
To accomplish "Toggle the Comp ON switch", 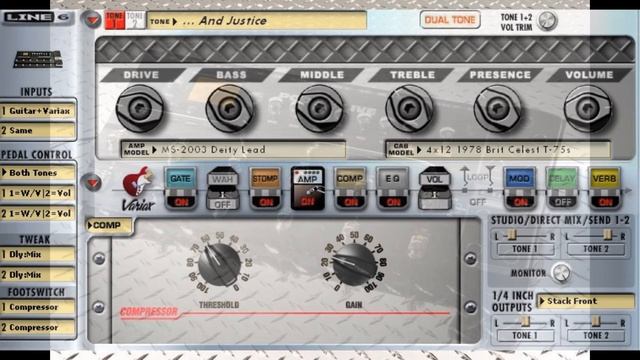I will (x=350, y=202).
